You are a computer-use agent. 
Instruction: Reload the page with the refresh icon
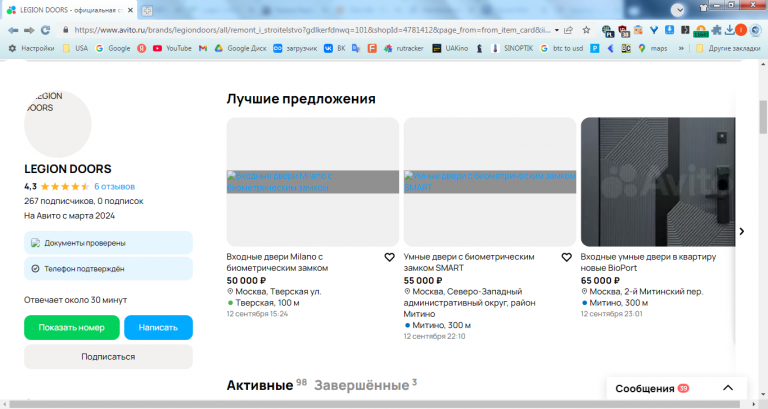46,30
